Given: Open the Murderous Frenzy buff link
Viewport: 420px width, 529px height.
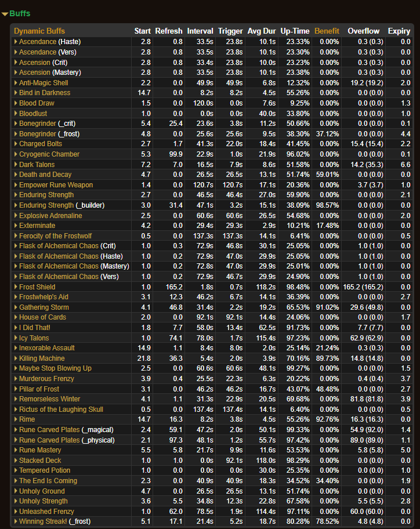Looking at the screenshot, I should [x=46, y=379].
